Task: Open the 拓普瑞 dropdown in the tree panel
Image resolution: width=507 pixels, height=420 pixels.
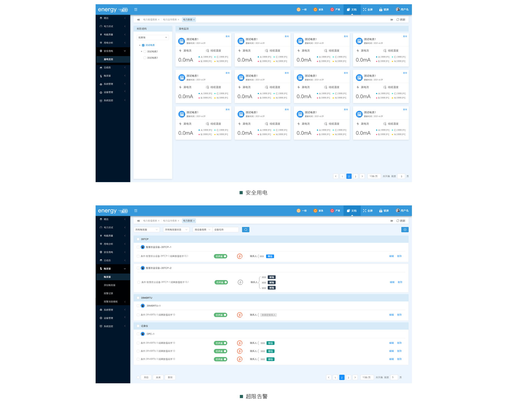Action: pos(153,37)
